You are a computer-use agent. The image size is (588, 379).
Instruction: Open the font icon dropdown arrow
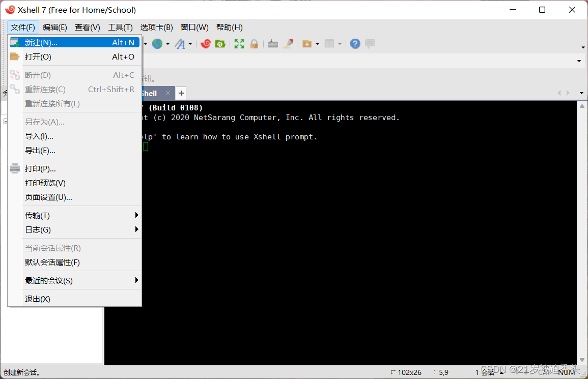click(x=190, y=44)
